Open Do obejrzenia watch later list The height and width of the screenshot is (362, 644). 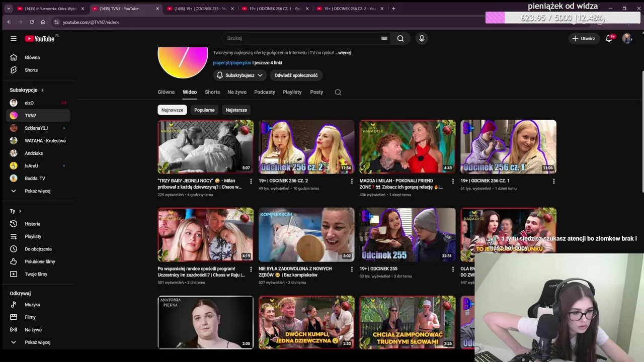pos(38,249)
